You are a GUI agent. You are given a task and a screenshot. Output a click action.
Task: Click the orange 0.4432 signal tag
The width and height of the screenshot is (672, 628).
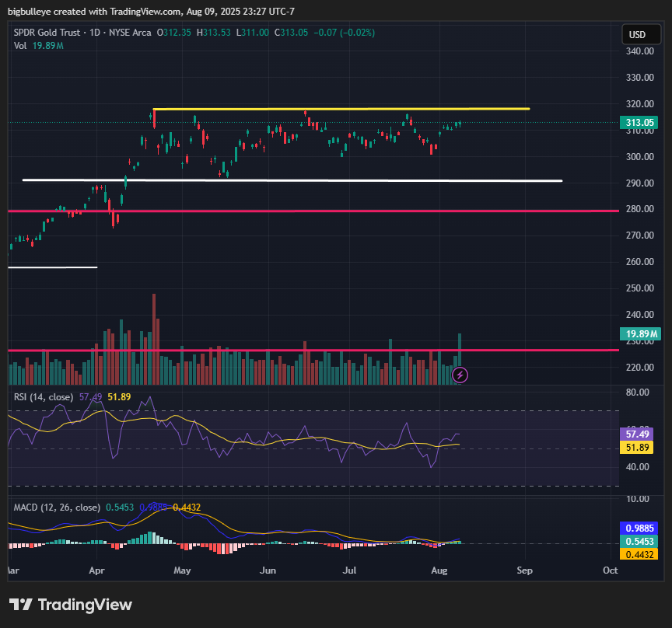tap(639, 555)
